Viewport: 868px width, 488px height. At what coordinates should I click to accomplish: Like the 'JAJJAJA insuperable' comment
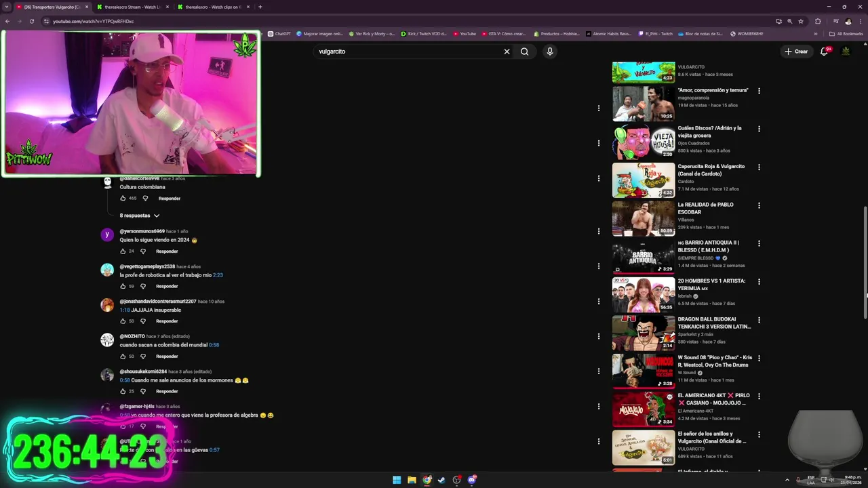123,321
